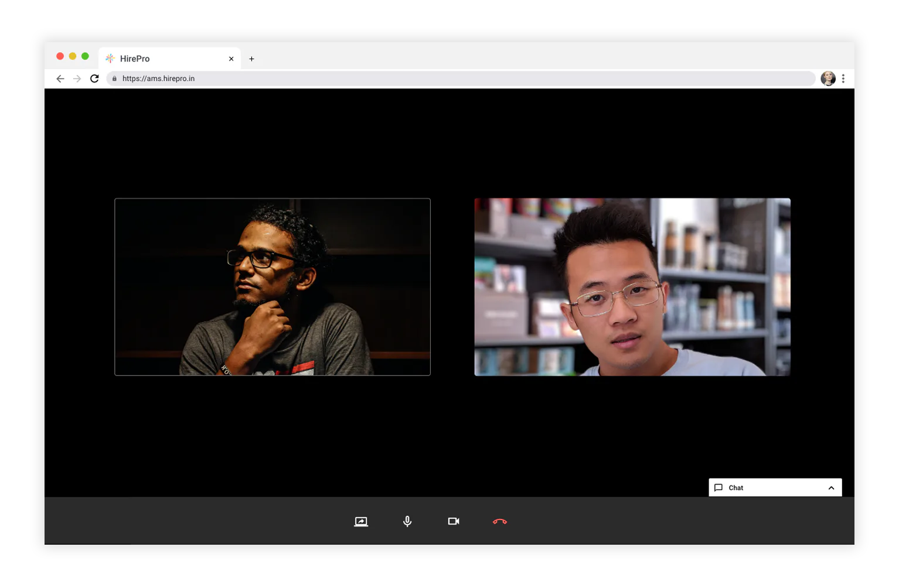Viewport: 899px width, 588px height.
Task: Open the Chat panel via its speech bubble icon
Action: (718, 488)
